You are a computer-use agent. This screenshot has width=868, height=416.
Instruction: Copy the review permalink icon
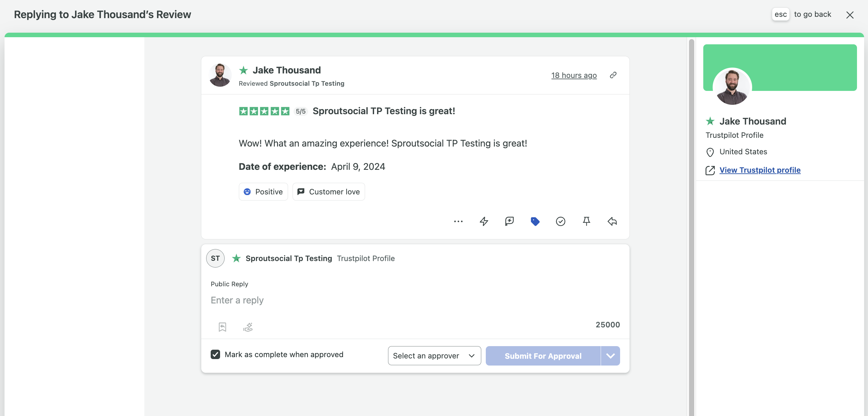coord(613,75)
